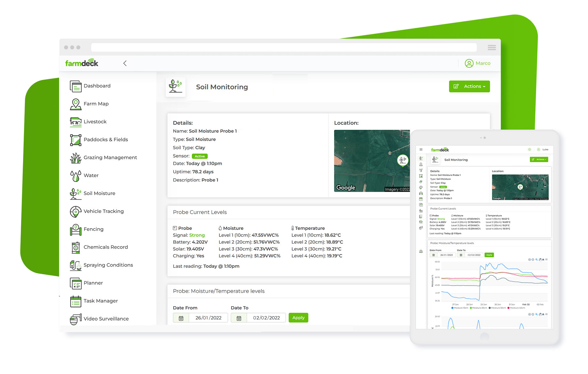
Task: Click Luke's profile icon on tablet
Action: pos(538,149)
